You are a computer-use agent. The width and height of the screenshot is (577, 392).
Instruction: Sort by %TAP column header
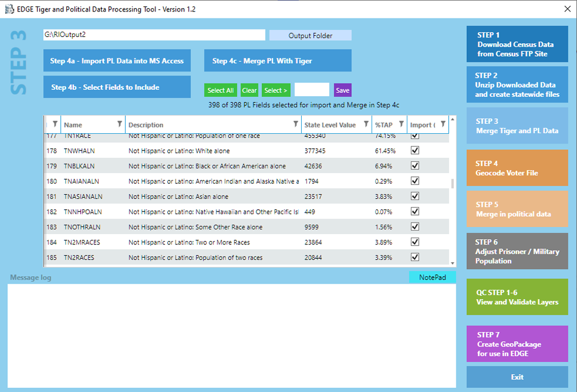(x=384, y=125)
